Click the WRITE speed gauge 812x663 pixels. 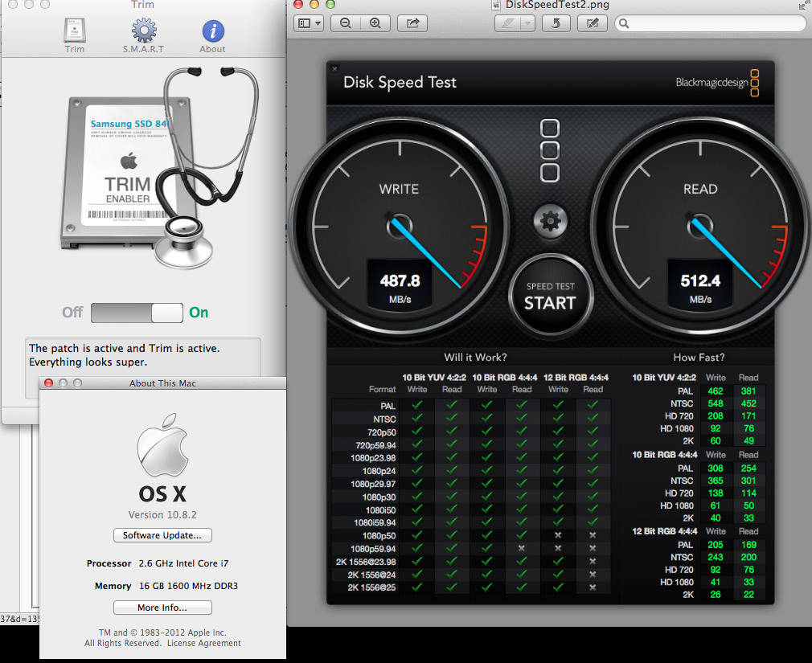pyautogui.click(x=399, y=225)
